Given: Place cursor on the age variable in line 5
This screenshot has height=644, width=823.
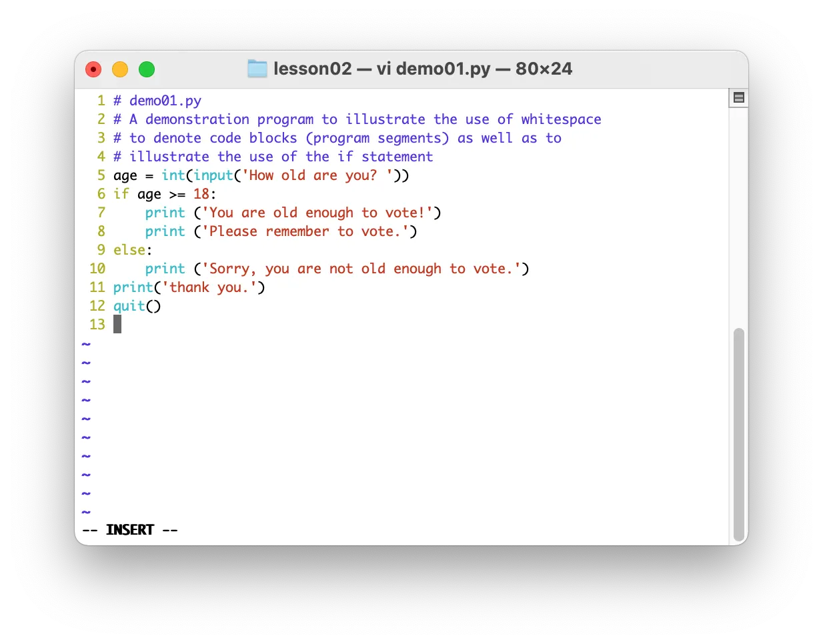Looking at the screenshot, I should point(127,175).
